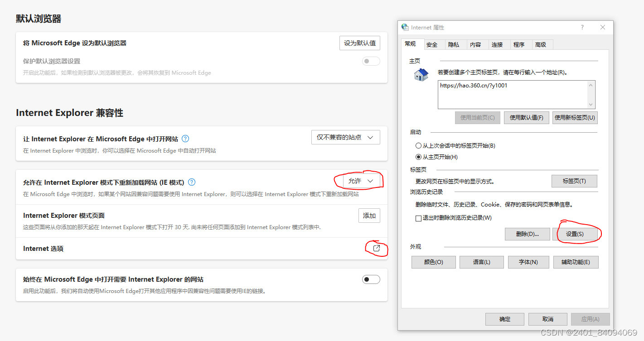
Task: Click the 默认浏览器 section heading
Action: 39,19
